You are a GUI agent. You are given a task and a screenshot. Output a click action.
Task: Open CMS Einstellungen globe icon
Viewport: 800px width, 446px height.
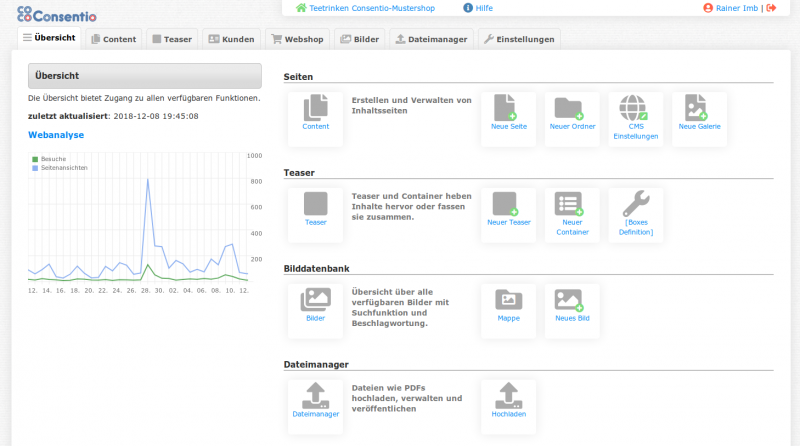(x=635, y=109)
